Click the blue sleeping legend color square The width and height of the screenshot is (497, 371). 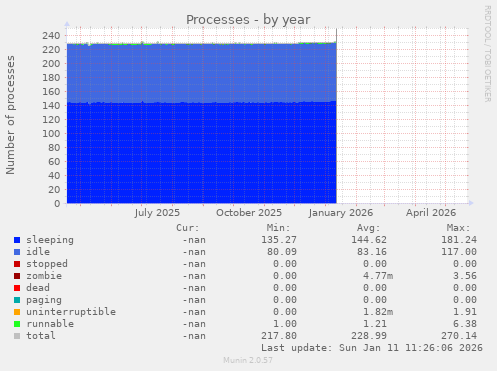pyautogui.click(x=17, y=240)
